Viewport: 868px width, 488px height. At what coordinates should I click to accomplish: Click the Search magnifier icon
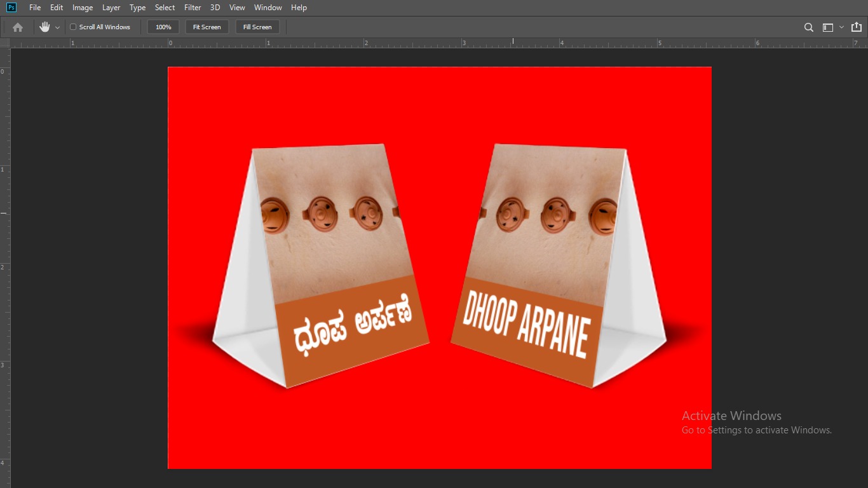809,27
